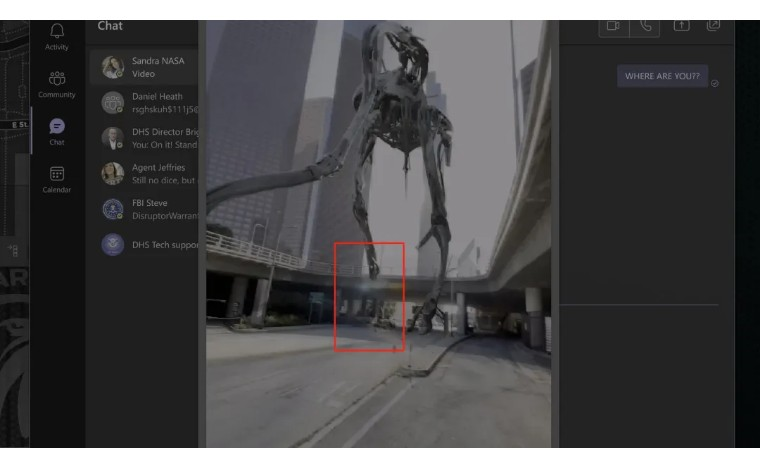Click the panel toggle icon below the map
Viewport: 760px width, 468px height.
point(13,251)
